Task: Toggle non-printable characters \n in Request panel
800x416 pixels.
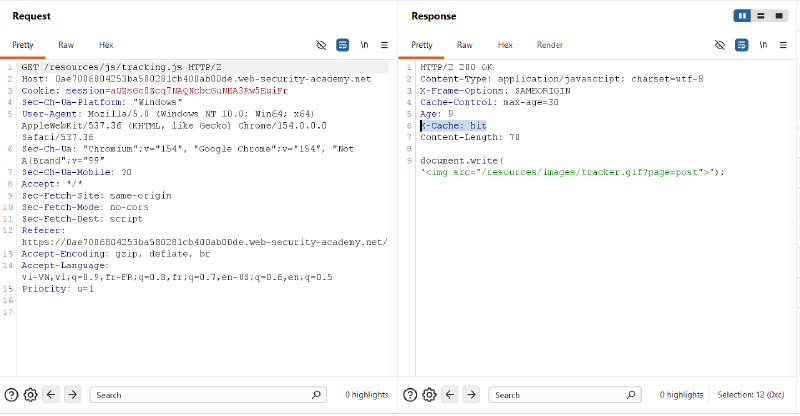Action: click(x=364, y=45)
